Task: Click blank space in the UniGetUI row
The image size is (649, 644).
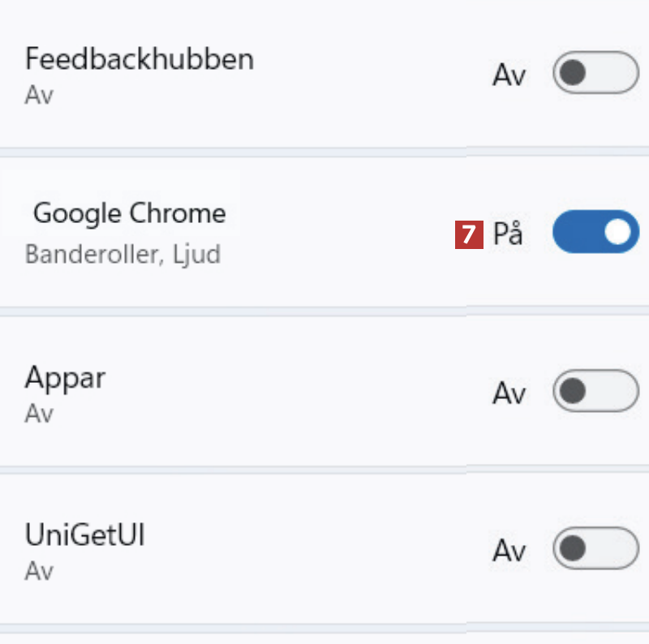Action: coord(324,552)
